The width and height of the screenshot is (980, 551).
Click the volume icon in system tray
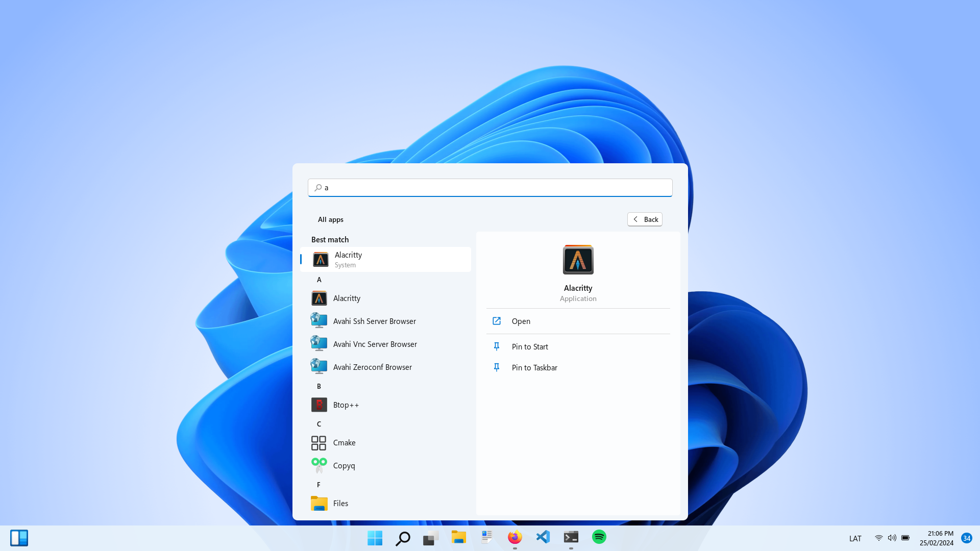[x=892, y=538]
